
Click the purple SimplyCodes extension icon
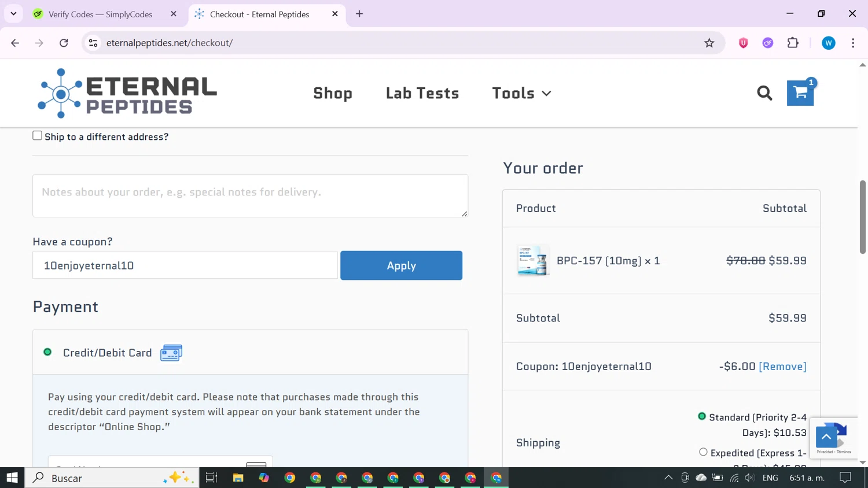(768, 43)
